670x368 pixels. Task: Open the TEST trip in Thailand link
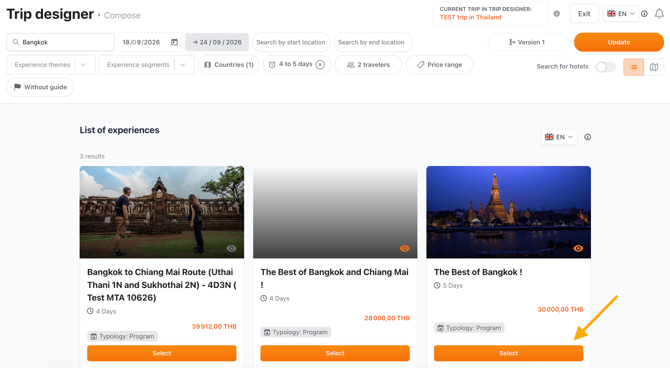point(470,18)
